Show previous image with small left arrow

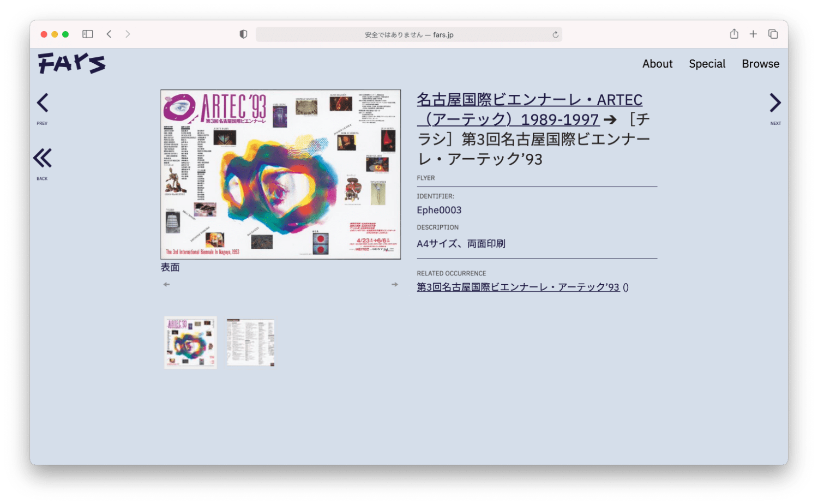click(167, 285)
